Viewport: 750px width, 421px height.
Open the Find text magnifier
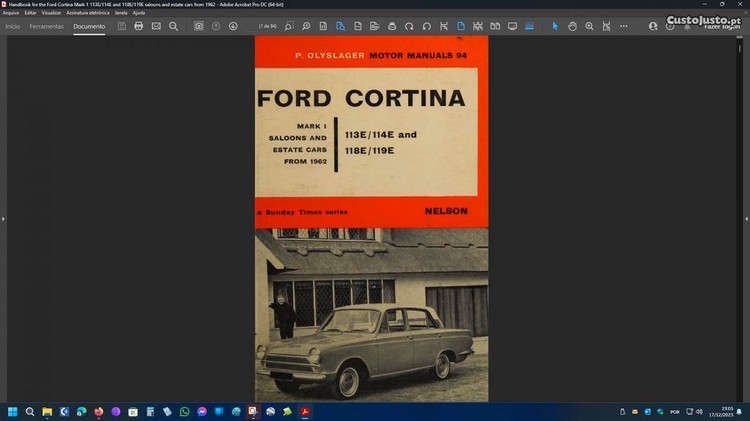(173, 26)
